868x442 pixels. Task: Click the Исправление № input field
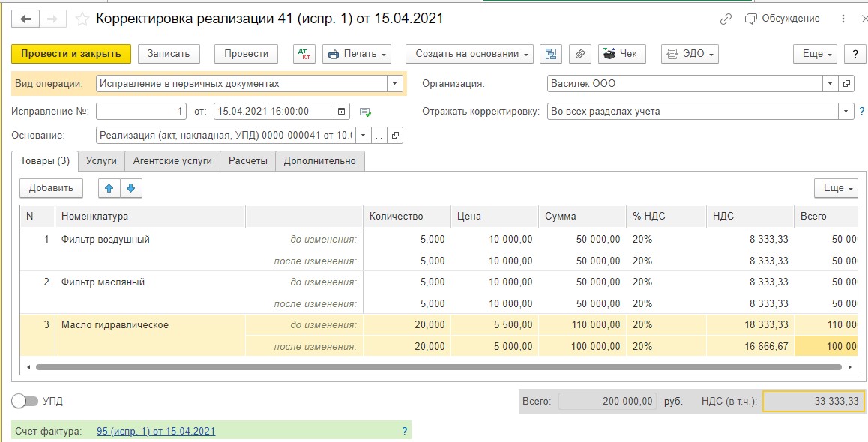point(141,111)
